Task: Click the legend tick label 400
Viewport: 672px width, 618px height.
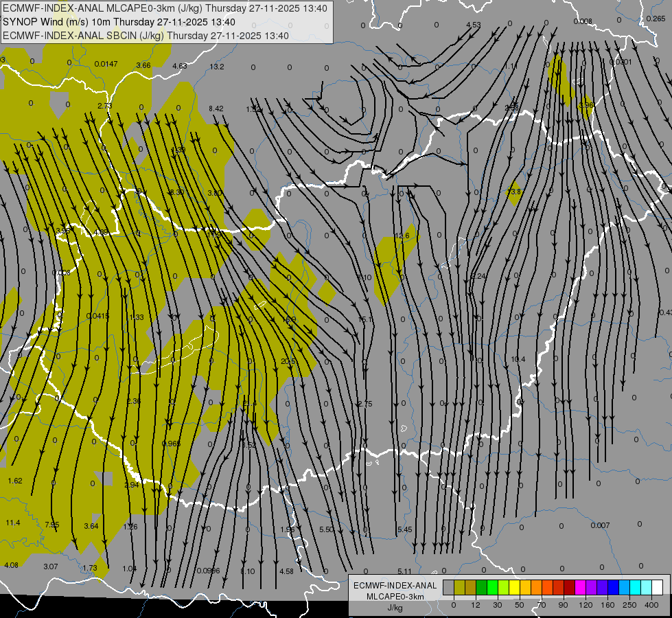Action: 651,605
